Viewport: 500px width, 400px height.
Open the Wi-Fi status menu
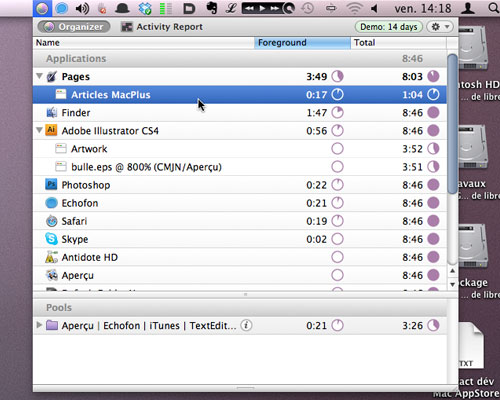point(354,8)
